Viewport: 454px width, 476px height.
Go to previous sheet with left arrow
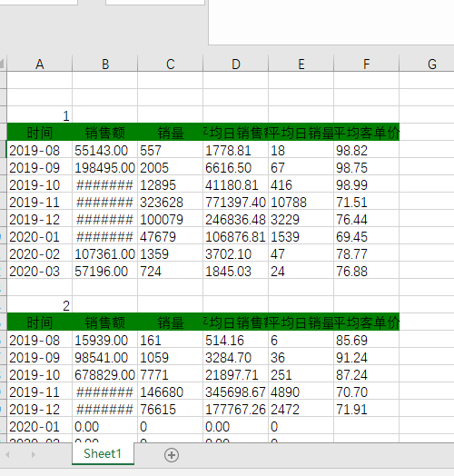[x=7, y=454]
